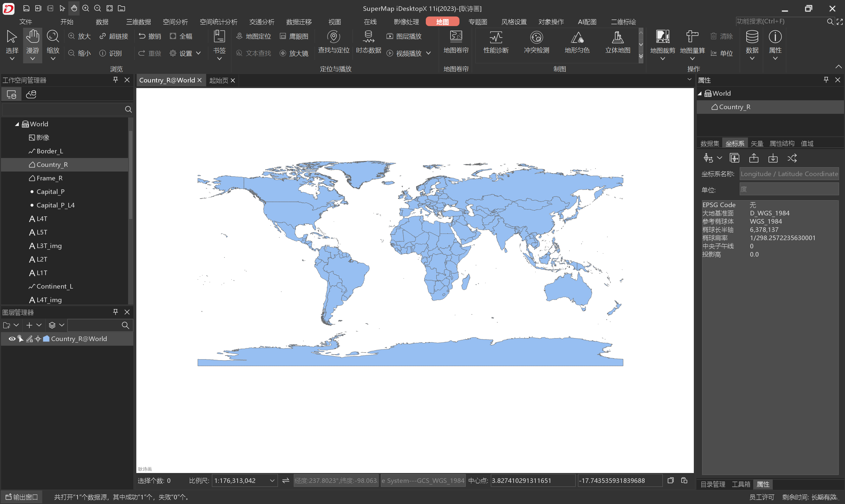This screenshot has width=845, height=504.
Task: Toggle editable pencil of Country_R@World layer
Action: click(29, 339)
